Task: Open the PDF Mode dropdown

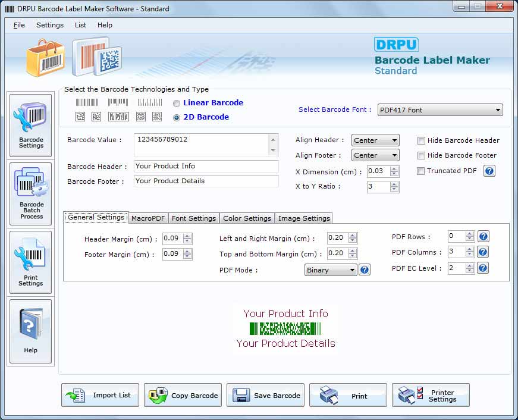Action: (331, 270)
